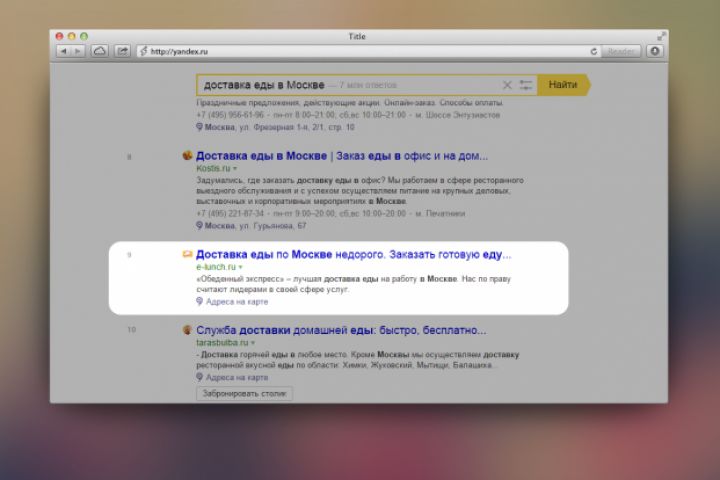Click the Reader button in address bar
Screen dimensions: 720x480
(620, 51)
